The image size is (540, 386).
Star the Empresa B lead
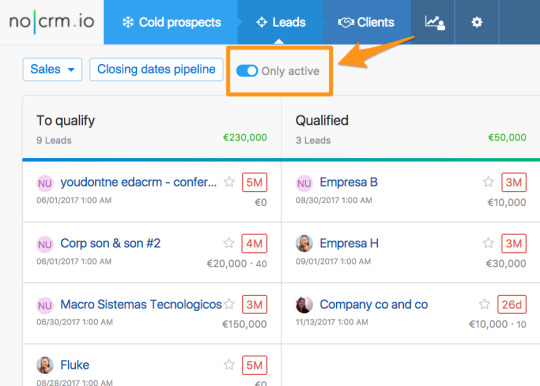pos(488,182)
